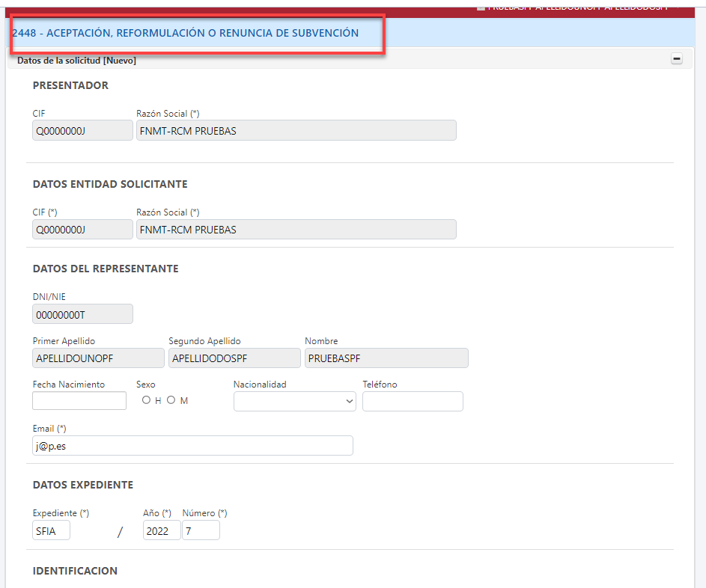
Task: Click the Email field containing j@p.es
Action: click(x=192, y=446)
